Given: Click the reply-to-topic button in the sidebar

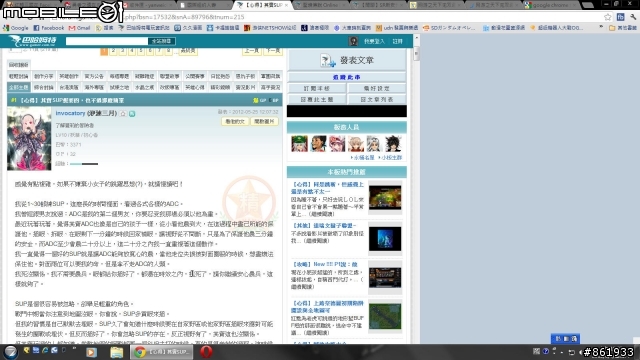Looking at the screenshot, I should [317, 99].
